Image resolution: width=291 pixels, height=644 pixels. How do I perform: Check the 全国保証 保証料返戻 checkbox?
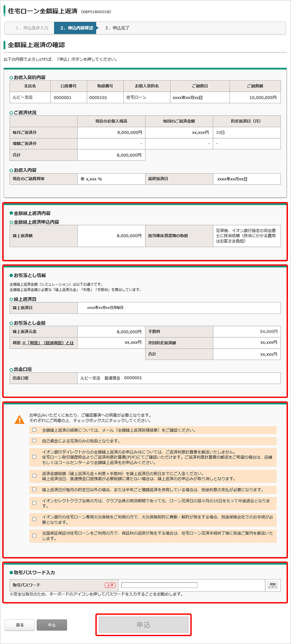point(34,536)
